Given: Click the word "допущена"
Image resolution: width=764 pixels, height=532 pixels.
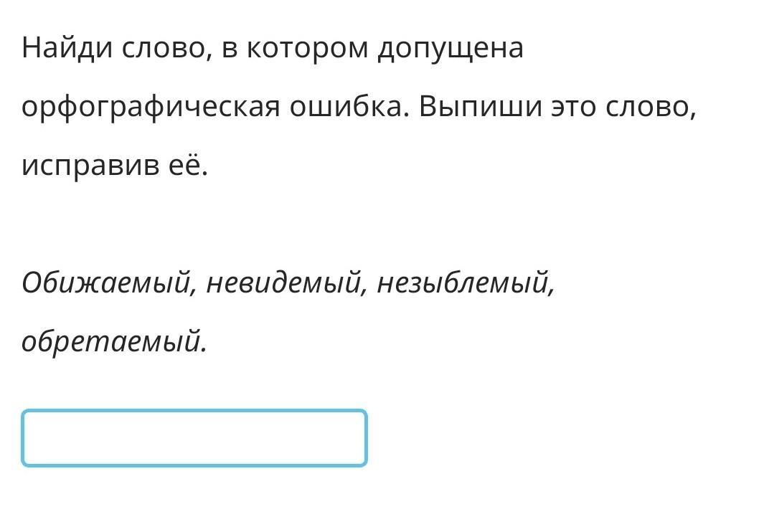Looking at the screenshot, I should [451, 49].
